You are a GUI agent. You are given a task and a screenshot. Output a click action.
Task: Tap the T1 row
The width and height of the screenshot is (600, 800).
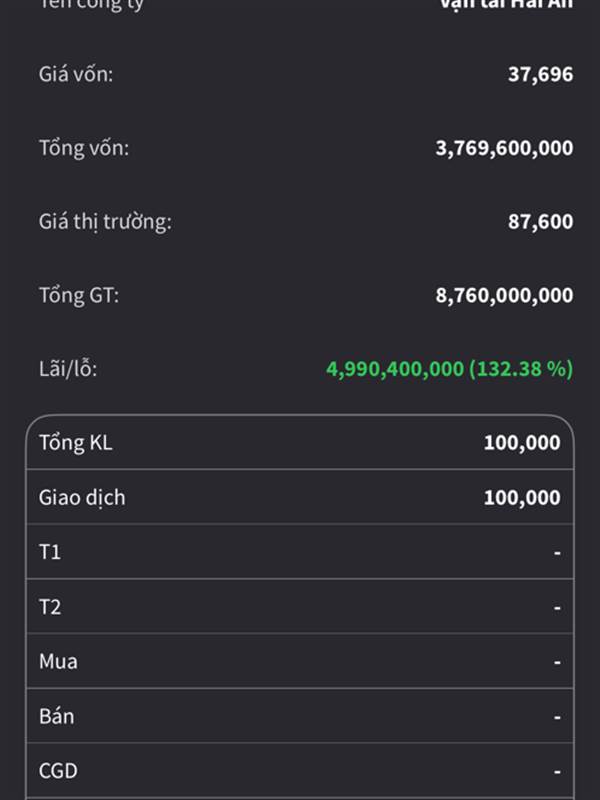coord(300,552)
